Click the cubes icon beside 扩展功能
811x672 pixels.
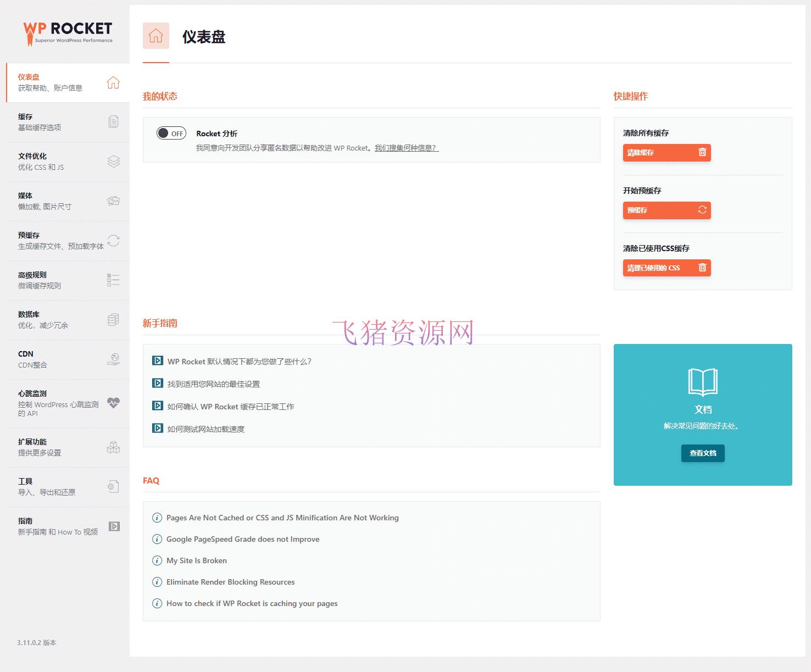coord(113,447)
